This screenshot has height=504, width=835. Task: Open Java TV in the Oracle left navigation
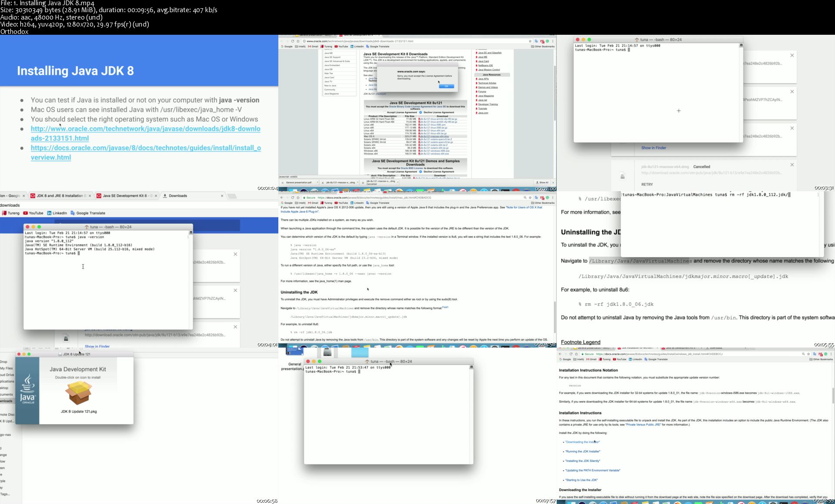coord(328,82)
